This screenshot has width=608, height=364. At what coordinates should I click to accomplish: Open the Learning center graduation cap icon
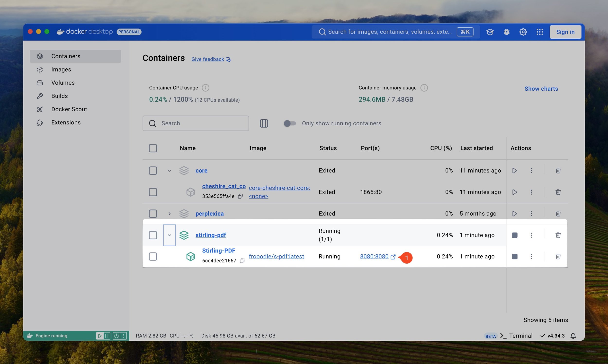(490, 32)
